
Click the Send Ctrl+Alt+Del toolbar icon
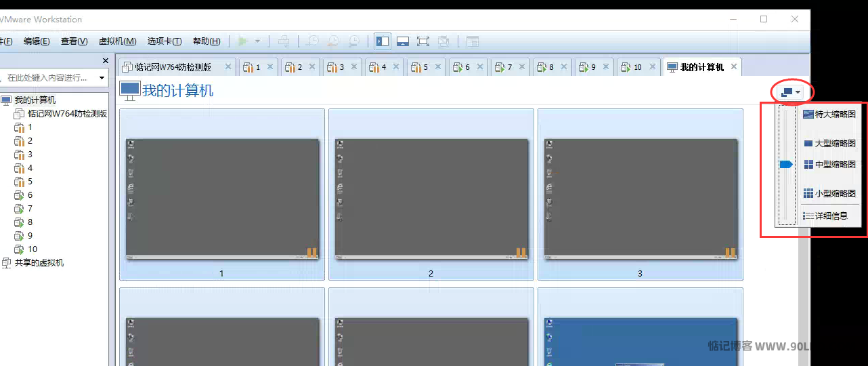pos(284,41)
